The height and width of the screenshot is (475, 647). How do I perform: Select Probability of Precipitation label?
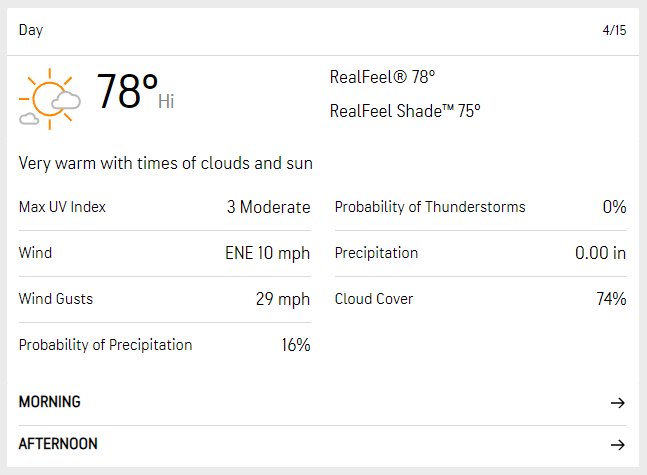tap(106, 345)
